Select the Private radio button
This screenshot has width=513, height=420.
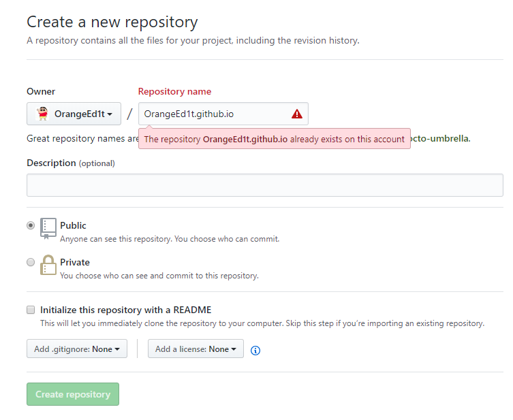(31, 262)
